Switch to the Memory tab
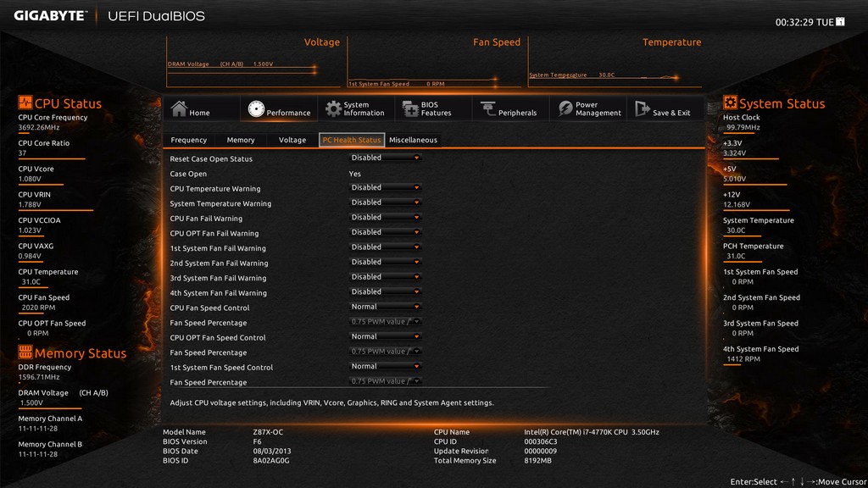This screenshot has width=868, height=488. click(x=241, y=140)
